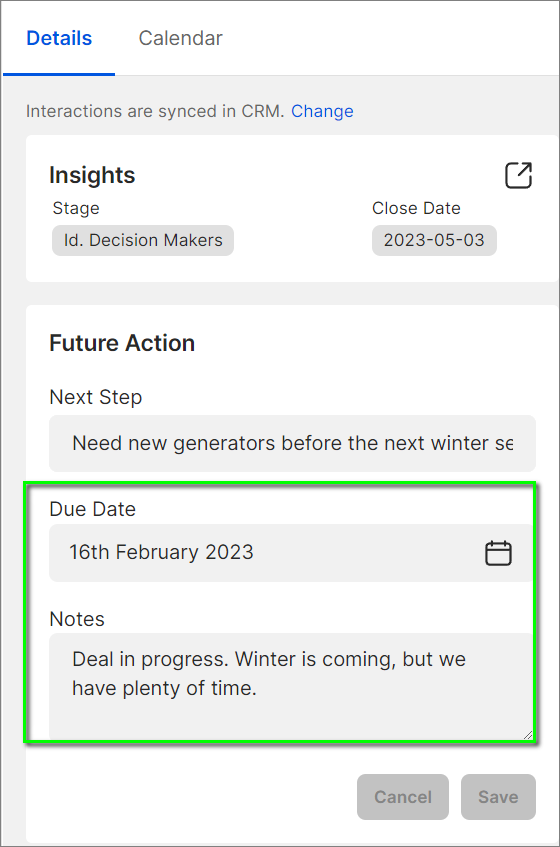Click the Notes textarea resize handle
This screenshot has width=560, height=847.
pos(528,735)
